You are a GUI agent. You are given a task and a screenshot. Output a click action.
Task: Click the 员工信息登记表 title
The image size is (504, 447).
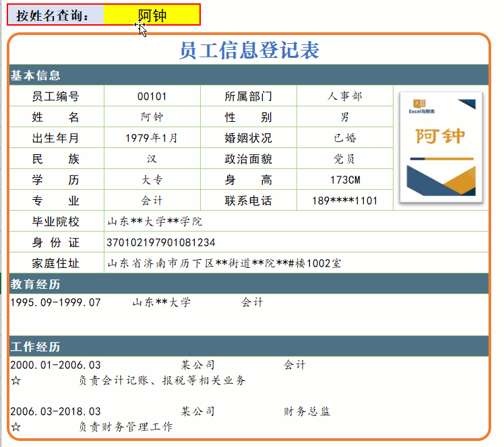(x=249, y=50)
